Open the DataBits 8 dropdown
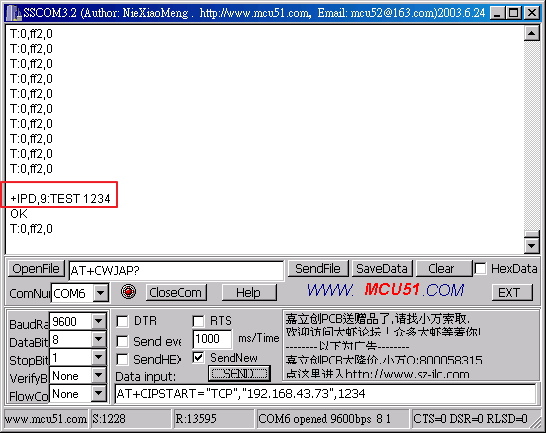 (x=99, y=339)
